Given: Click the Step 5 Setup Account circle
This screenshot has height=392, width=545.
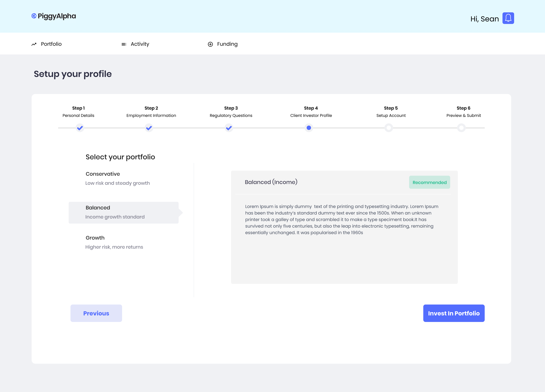Looking at the screenshot, I should [389, 128].
